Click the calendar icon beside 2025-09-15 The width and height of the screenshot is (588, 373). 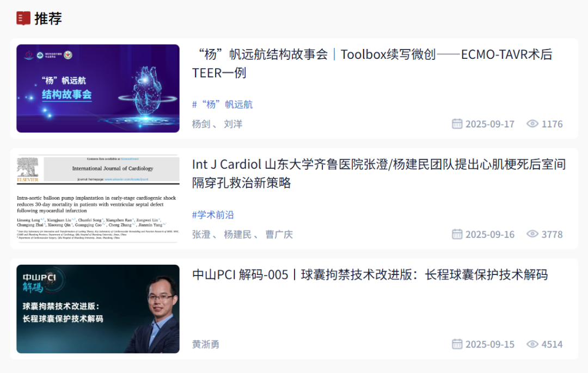pyautogui.click(x=457, y=344)
